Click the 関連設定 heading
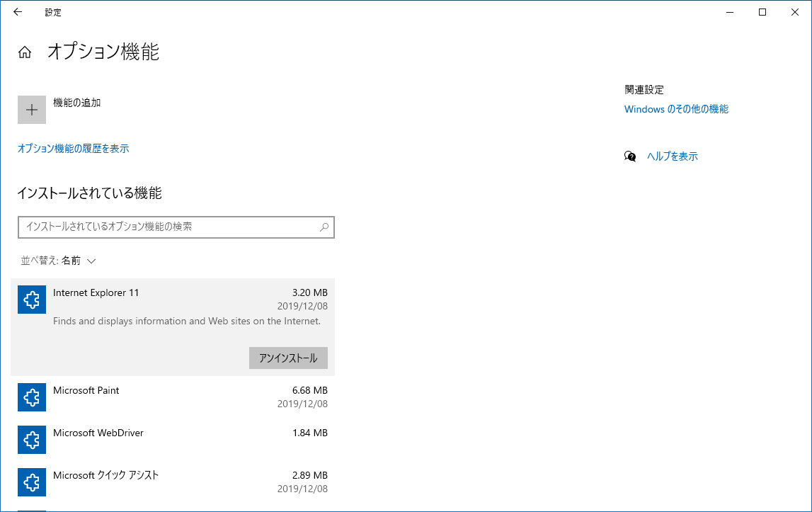The height and width of the screenshot is (512, 812). tap(644, 90)
